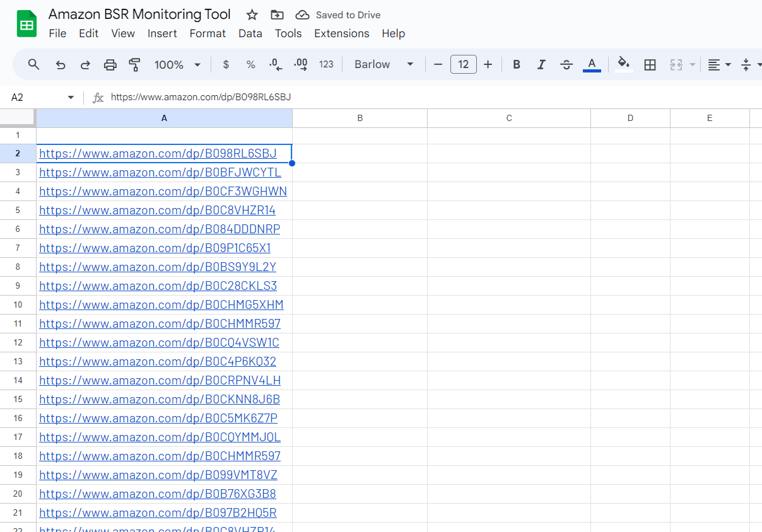Open the Data menu
The height and width of the screenshot is (532, 762).
(250, 33)
